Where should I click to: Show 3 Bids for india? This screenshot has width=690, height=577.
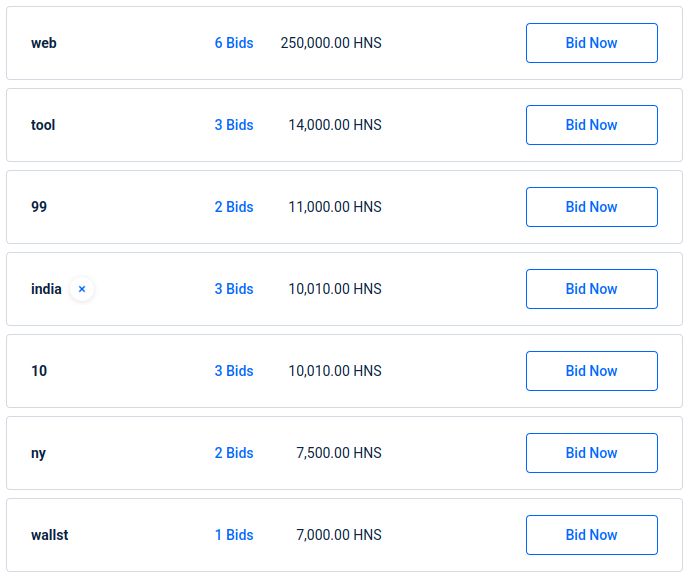pos(234,289)
